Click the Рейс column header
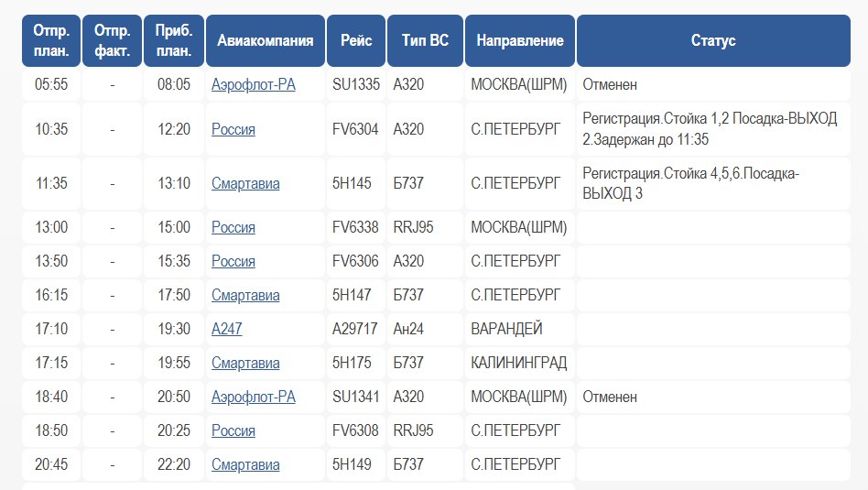 tap(356, 41)
